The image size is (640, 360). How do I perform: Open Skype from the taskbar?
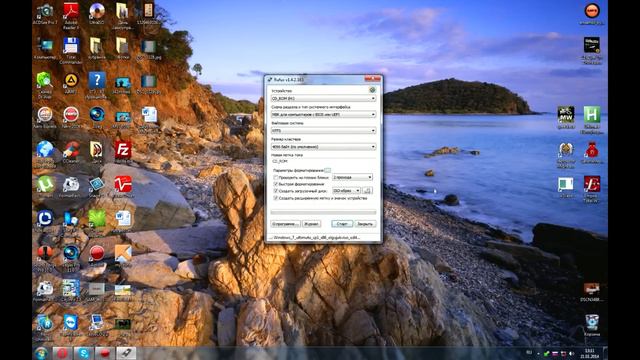(83, 353)
